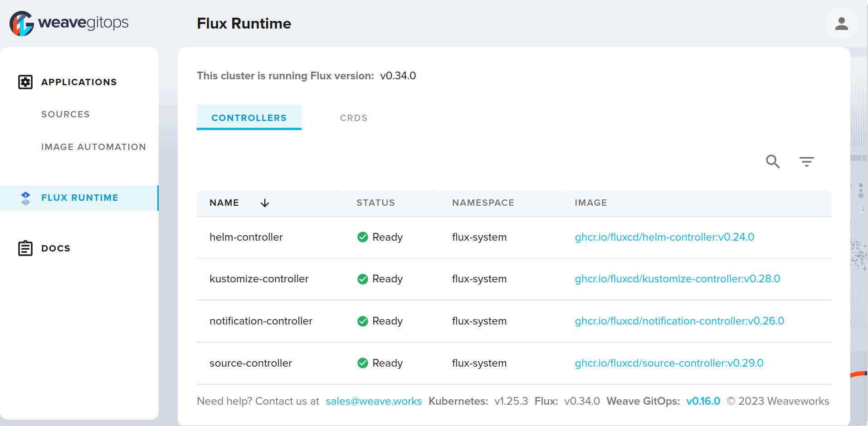Follow the notification-controller image link

click(679, 321)
